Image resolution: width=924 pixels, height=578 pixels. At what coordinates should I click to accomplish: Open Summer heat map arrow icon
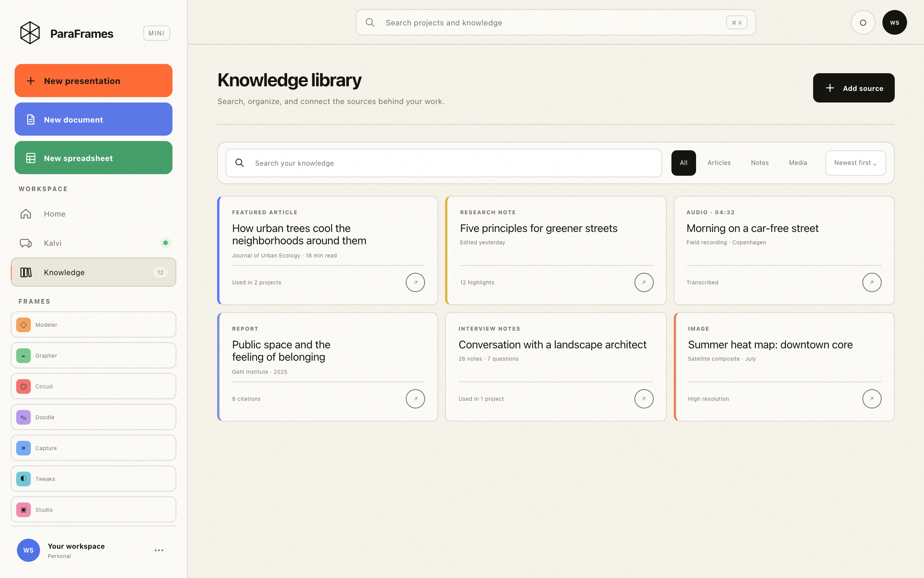(872, 399)
